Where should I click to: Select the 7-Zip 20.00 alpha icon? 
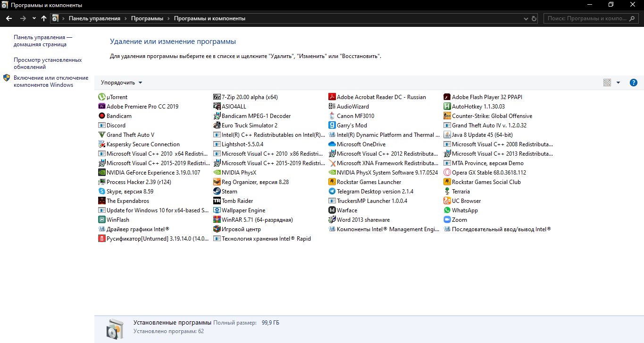point(217,97)
